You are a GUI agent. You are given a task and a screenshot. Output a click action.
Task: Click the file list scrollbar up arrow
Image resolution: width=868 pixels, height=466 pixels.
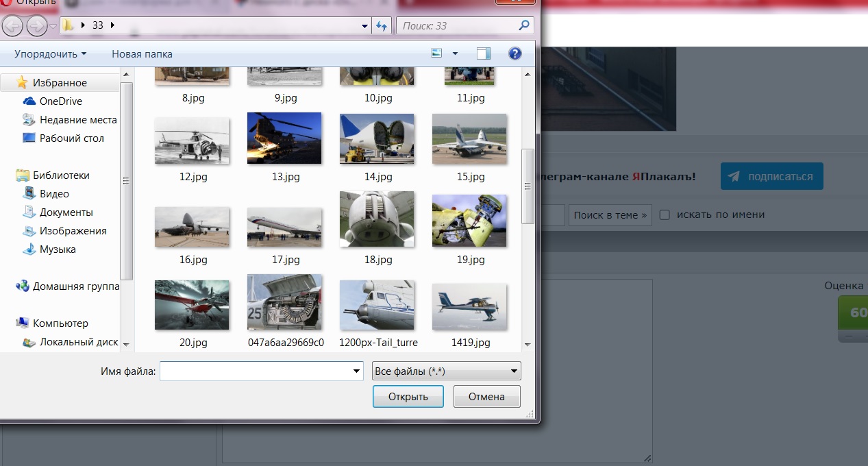click(x=528, y=73)
